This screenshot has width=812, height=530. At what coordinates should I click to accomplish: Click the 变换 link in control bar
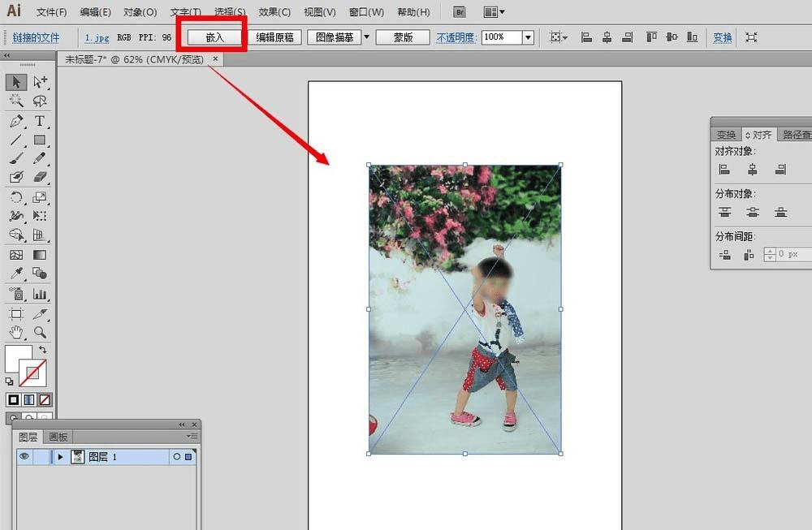723,37
